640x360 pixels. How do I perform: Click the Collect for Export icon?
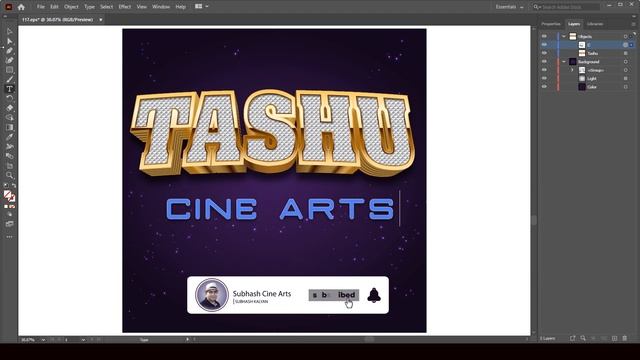coord(573,338)
